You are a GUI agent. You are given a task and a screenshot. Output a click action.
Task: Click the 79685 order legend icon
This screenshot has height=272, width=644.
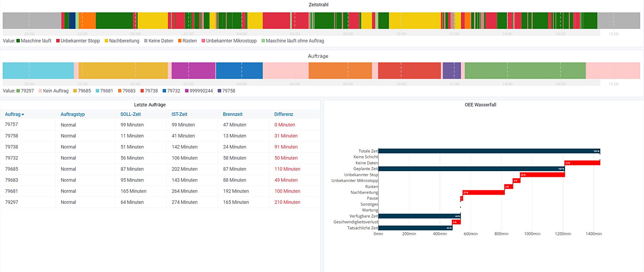point(75,91)
